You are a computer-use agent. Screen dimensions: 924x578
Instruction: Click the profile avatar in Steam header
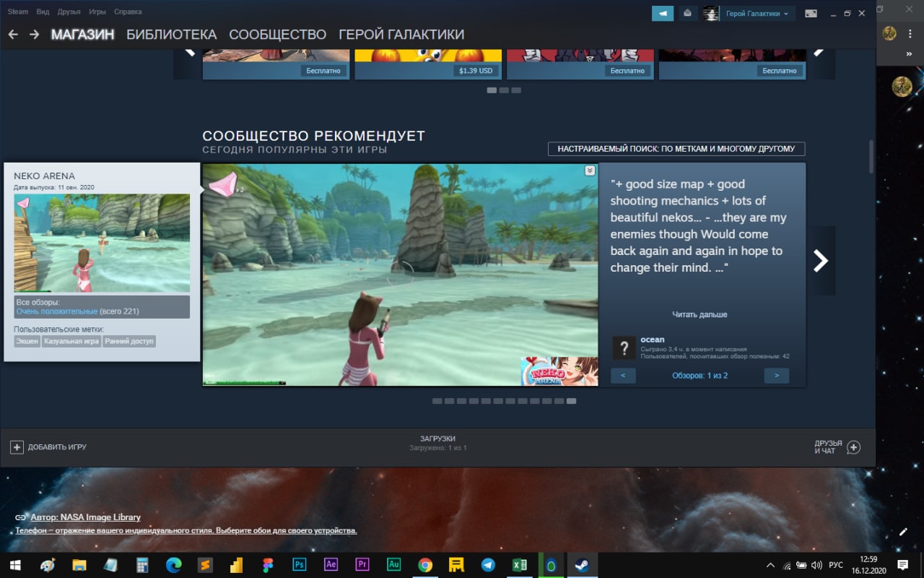pos(710,13)
